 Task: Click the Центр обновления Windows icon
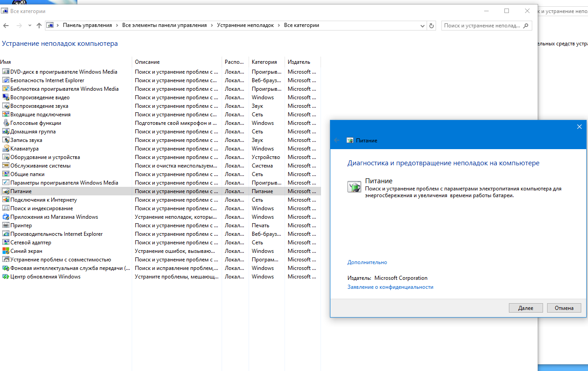point(6,277)
